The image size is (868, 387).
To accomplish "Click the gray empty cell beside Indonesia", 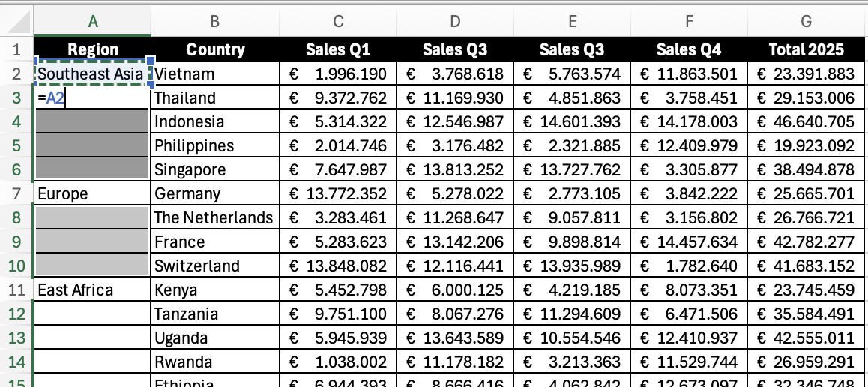I will pos(93,121).
